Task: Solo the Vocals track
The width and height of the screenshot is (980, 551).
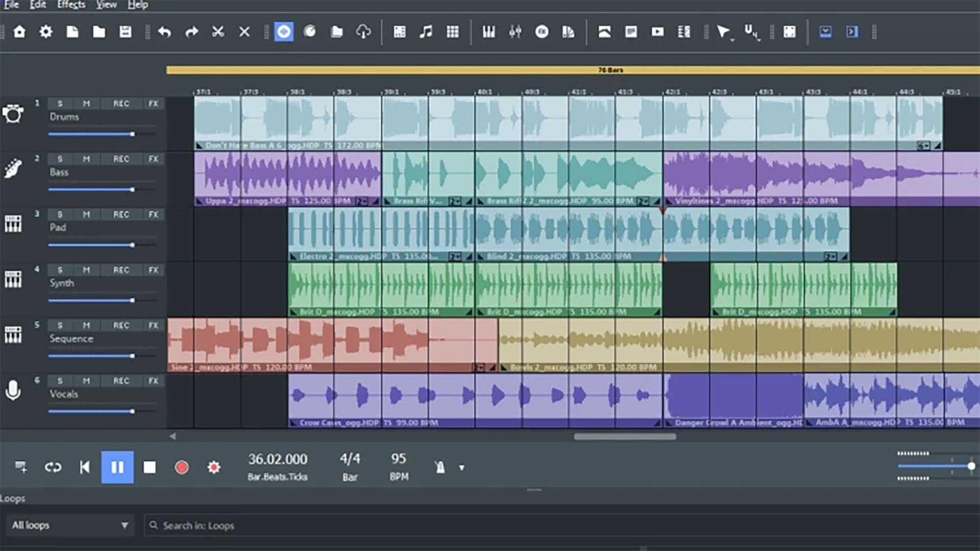Action: pos(60,381)
